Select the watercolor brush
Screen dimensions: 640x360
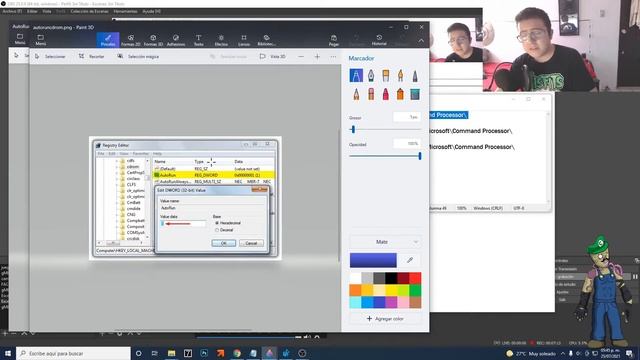click(x=400, y=76)
